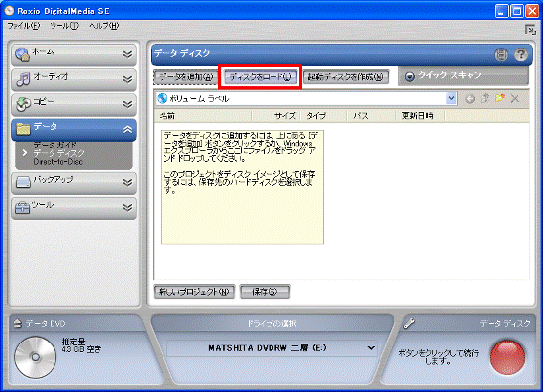Click the Copy disc icon

(x=23, y=104)
